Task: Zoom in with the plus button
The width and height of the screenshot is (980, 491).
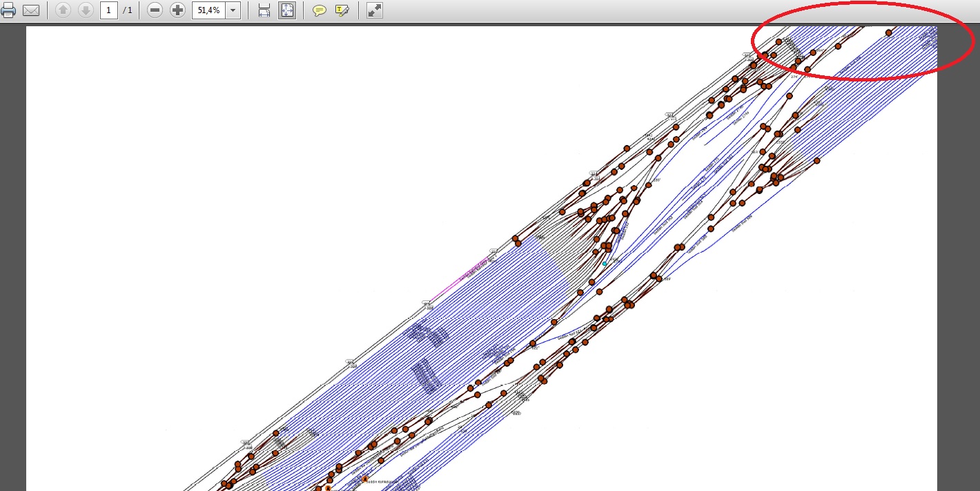Action: 177,10
